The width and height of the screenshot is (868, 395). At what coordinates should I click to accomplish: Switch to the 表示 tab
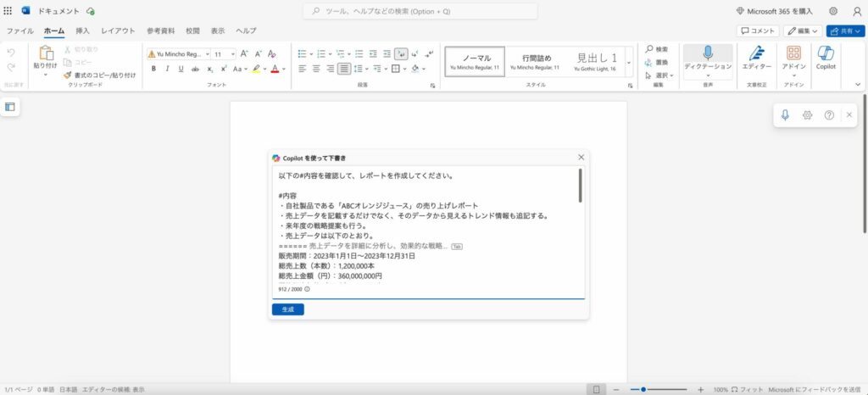pyautogui.click(x=218, y=31)
